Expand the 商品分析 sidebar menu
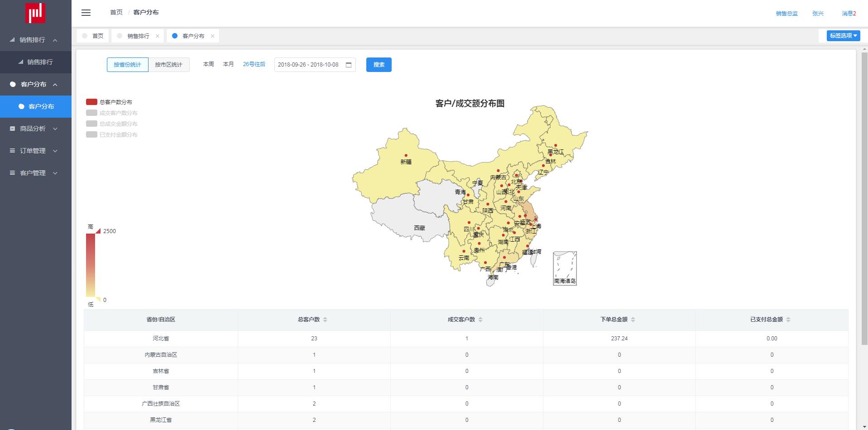Screen dimensions: 868x430 point(36,129)
